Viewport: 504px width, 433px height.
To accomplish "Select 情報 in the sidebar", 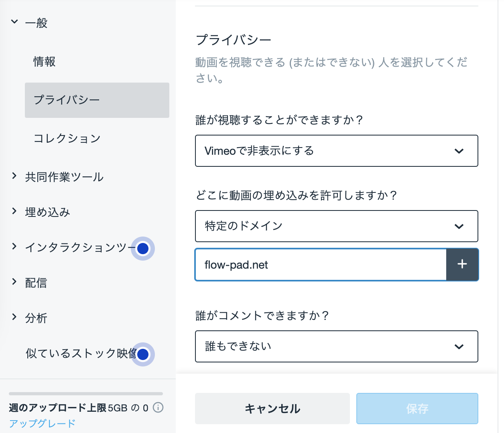I will pos(44,62).
